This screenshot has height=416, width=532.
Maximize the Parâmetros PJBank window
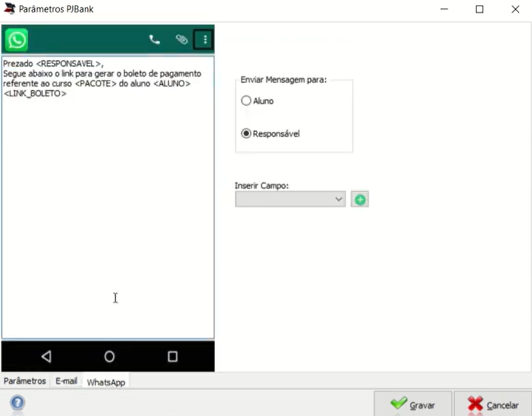480,9
